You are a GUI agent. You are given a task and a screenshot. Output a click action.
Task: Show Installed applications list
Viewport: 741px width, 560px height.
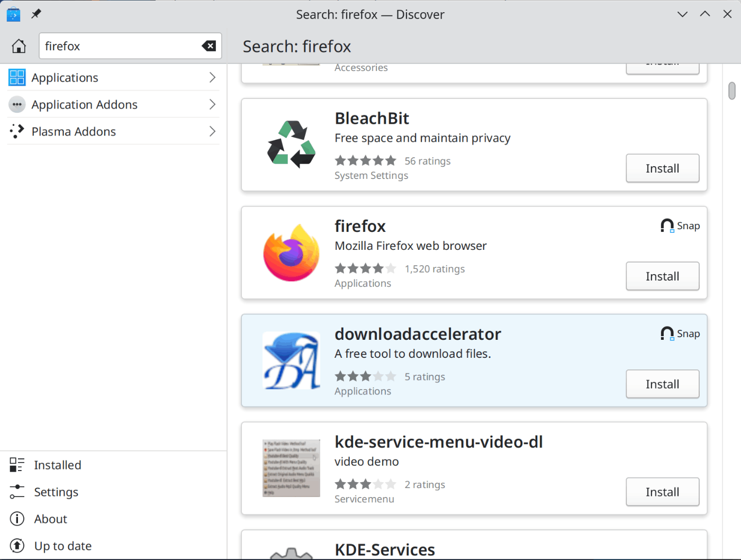pos(113,465)
